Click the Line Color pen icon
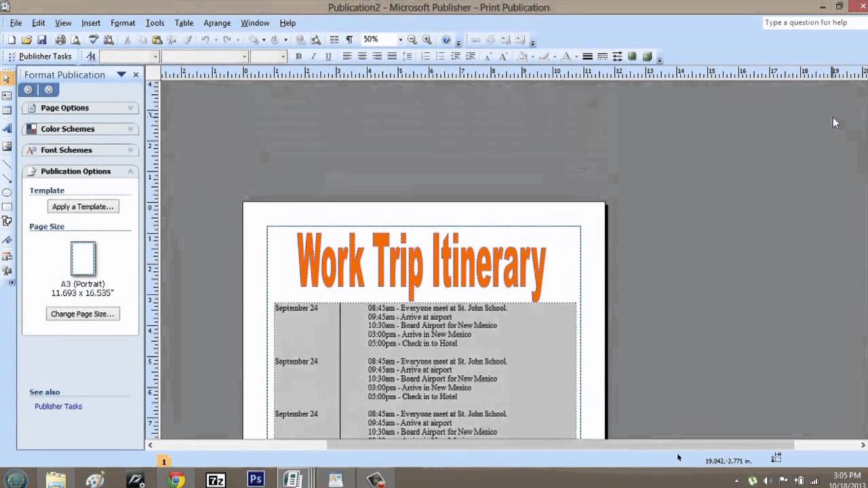 545,56
